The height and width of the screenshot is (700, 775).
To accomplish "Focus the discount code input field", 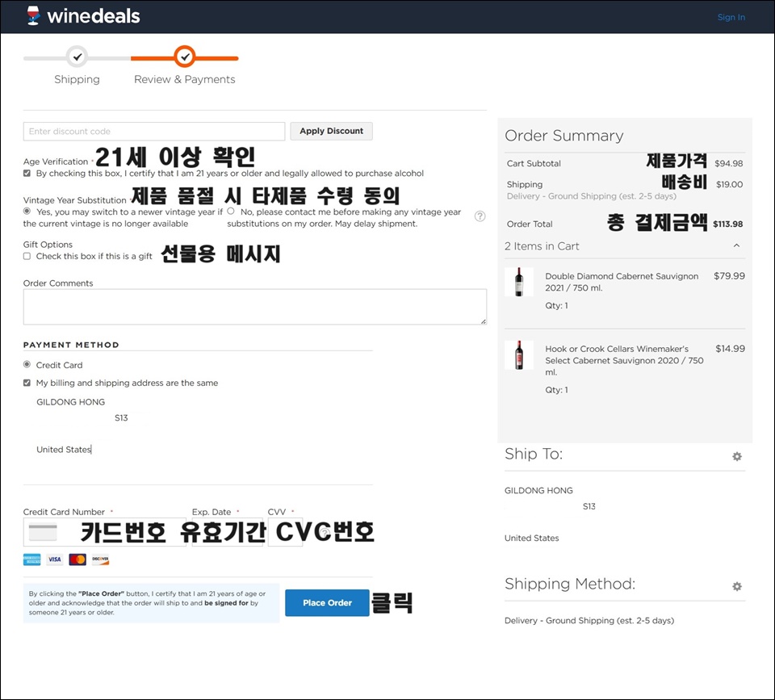I will (154, 132).
